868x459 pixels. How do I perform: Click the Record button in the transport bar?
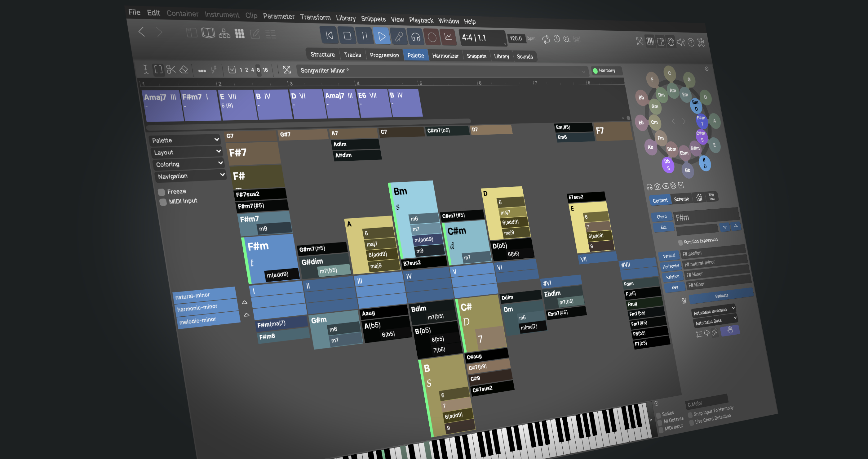click(x=432, y=37)
